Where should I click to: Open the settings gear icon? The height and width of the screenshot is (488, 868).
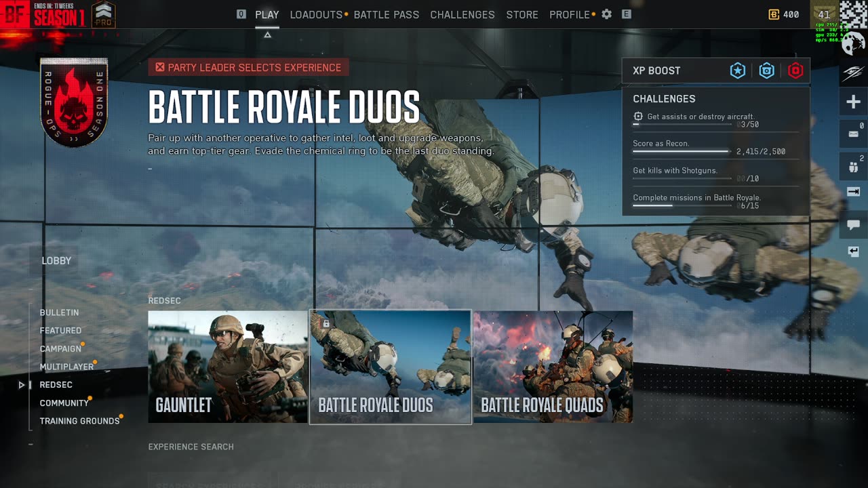(x=606, y=14)
